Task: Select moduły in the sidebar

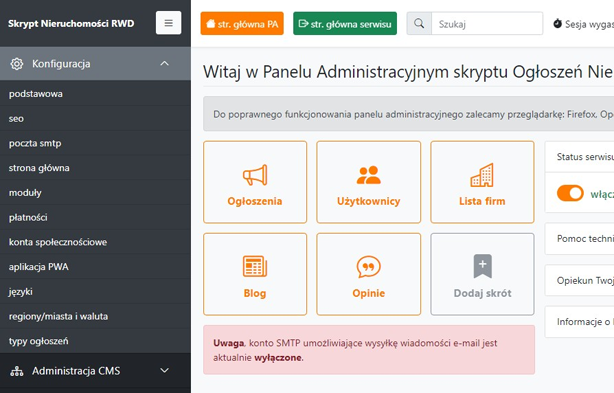Action: click(x=95, y=193)
